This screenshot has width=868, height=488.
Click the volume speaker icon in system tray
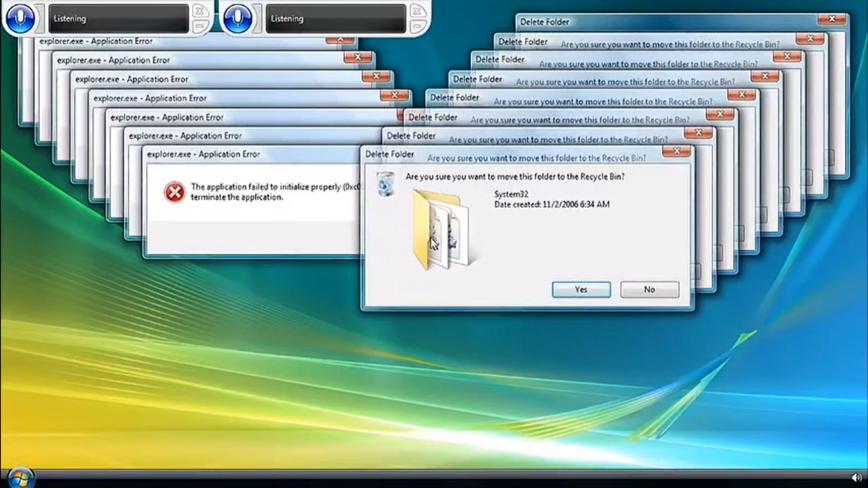856,477
